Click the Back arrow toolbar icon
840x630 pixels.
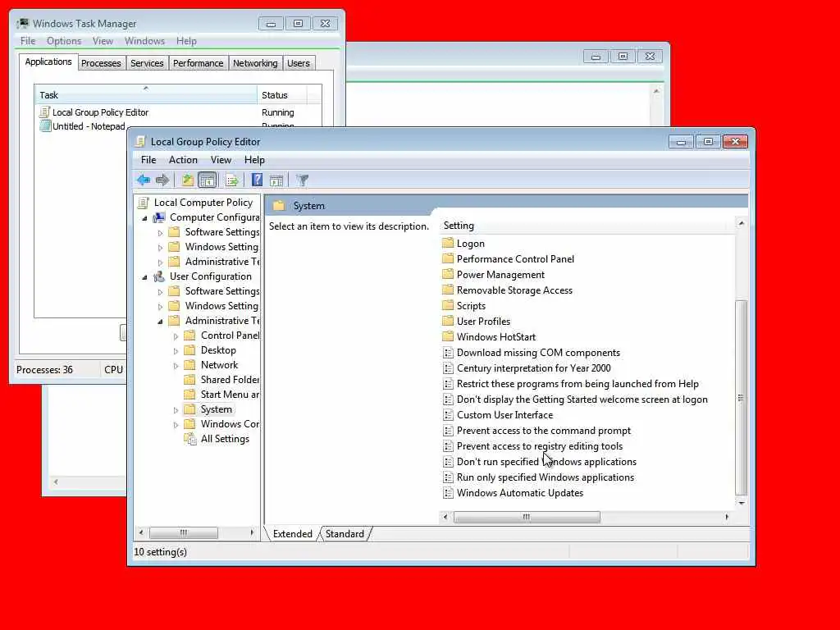pyautogui.click(x=143, y=180)
